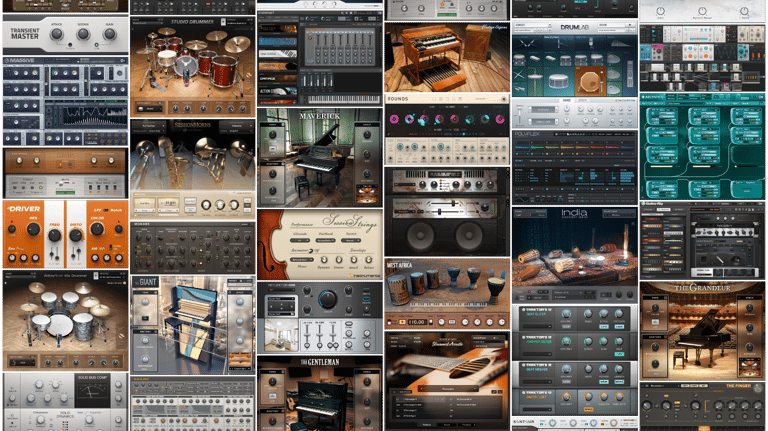Click the ROUNDS title text
The height and width of the screenshot is (431, 768).
tap(397, 99)
